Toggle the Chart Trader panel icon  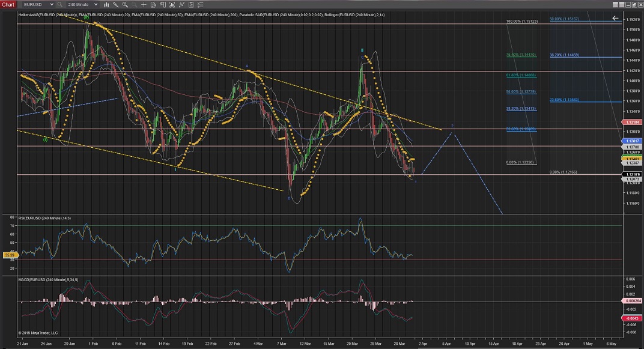163,5
